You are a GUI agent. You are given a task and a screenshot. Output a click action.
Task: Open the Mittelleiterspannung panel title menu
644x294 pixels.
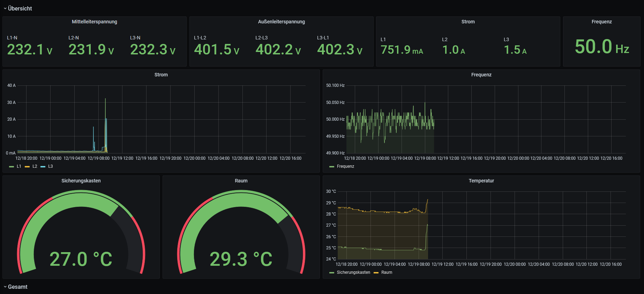point(94,22)
